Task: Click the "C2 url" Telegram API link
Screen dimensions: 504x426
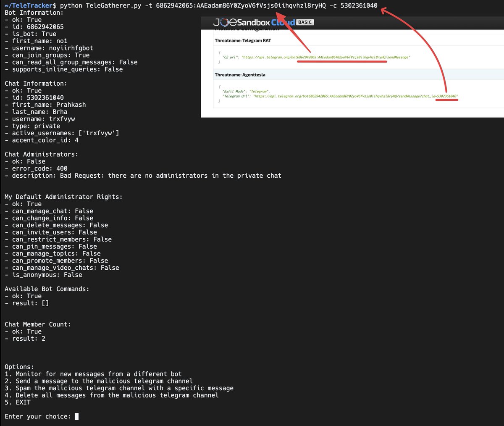Action: tap(326, 57)
